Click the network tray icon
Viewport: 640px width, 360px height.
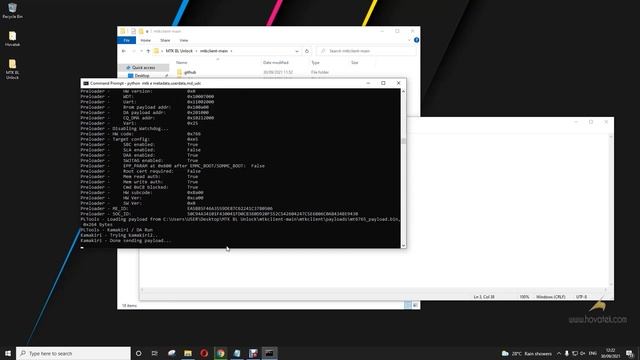pos(575,353)
